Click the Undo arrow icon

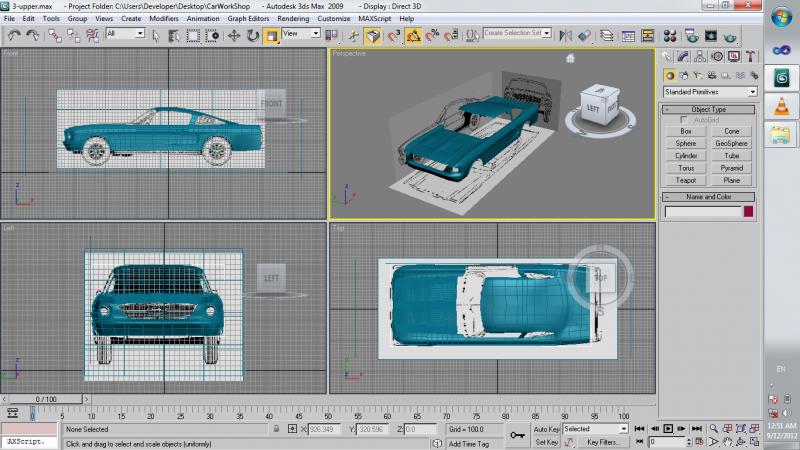tap(14, 35)
